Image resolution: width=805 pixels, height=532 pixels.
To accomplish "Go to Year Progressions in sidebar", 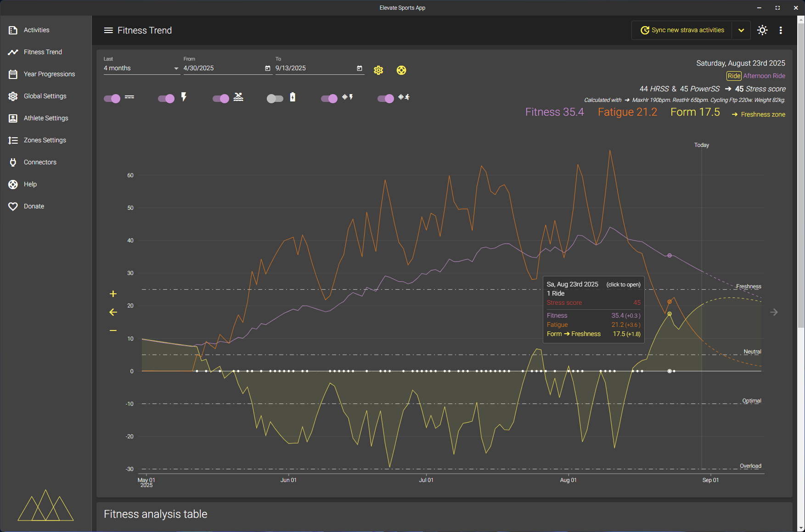I will pyautogui.click(x=49, y=74).
